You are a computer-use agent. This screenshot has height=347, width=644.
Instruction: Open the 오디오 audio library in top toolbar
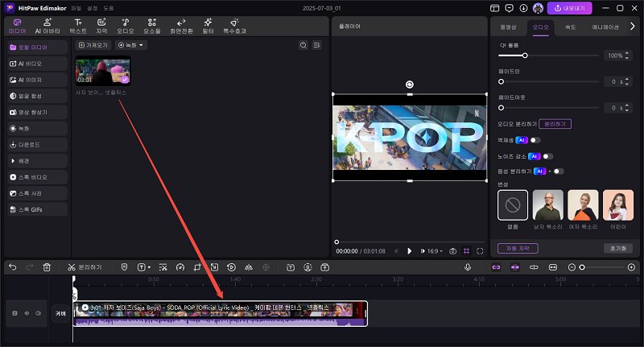coord(126,26)
